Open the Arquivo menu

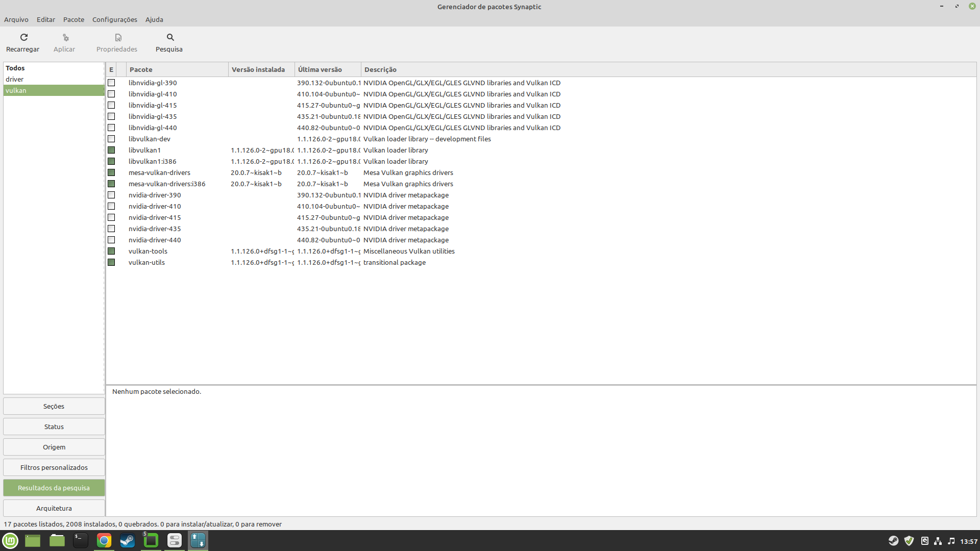pyautogui.click(x=16, y=19)
